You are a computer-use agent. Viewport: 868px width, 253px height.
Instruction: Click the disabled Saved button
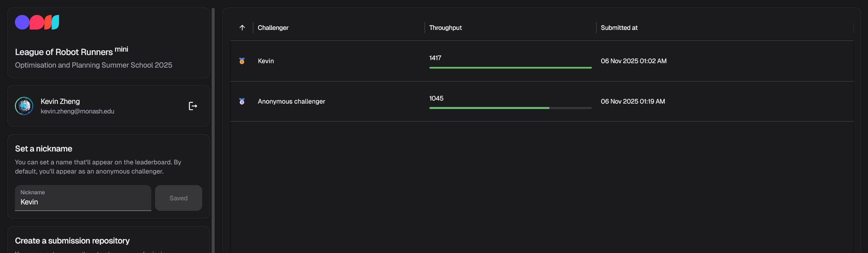178,198
